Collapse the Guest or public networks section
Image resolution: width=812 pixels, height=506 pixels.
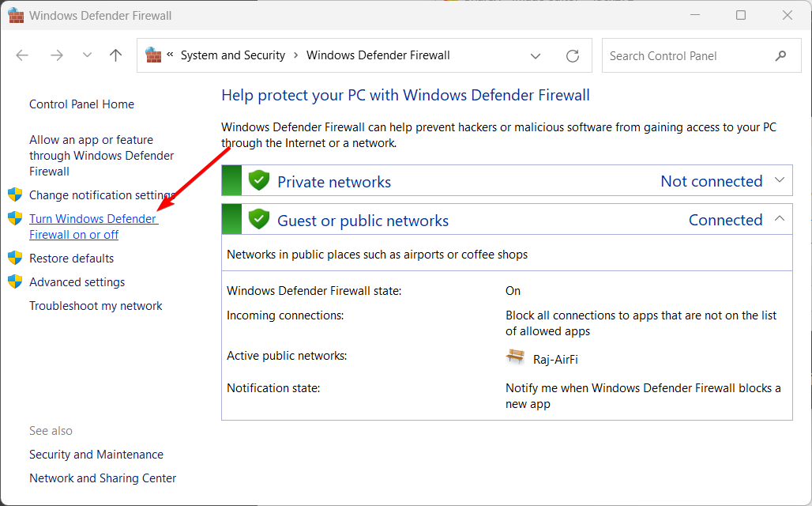[780, 219]
